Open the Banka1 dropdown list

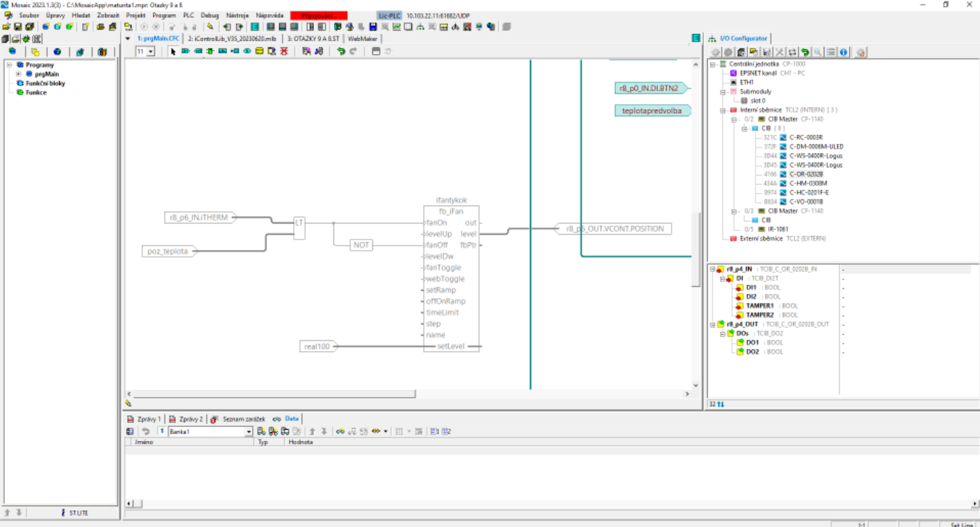[249, 432]
